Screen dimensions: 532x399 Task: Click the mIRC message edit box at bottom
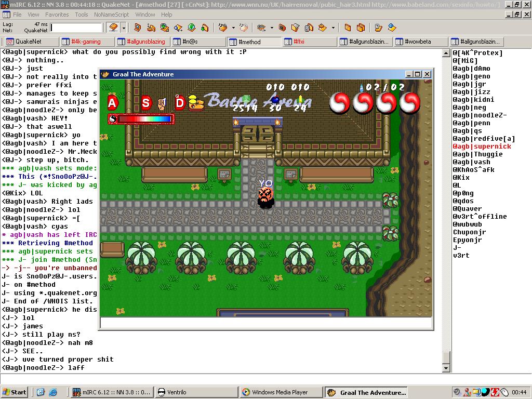coord(266,379)
